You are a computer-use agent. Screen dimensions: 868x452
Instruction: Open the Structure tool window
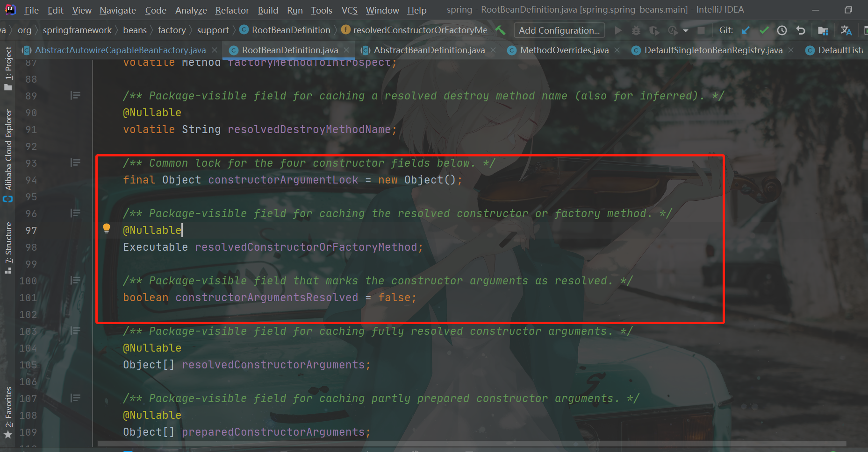[x=8, y=247]
